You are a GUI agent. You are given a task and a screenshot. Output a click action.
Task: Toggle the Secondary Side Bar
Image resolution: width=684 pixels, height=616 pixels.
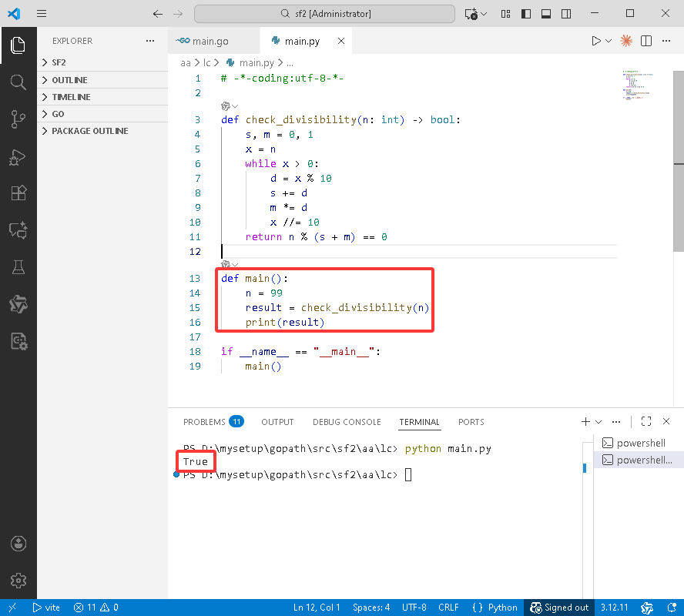click(566, 14)
